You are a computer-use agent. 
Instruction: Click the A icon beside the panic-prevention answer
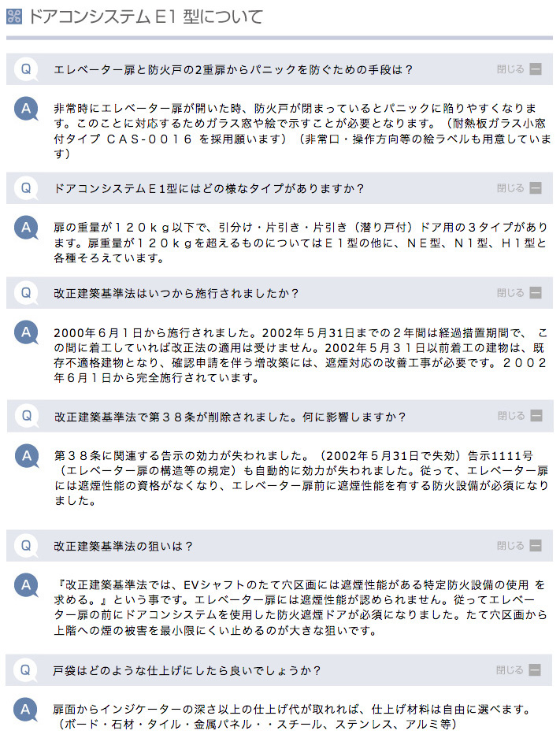click(26, 109)
